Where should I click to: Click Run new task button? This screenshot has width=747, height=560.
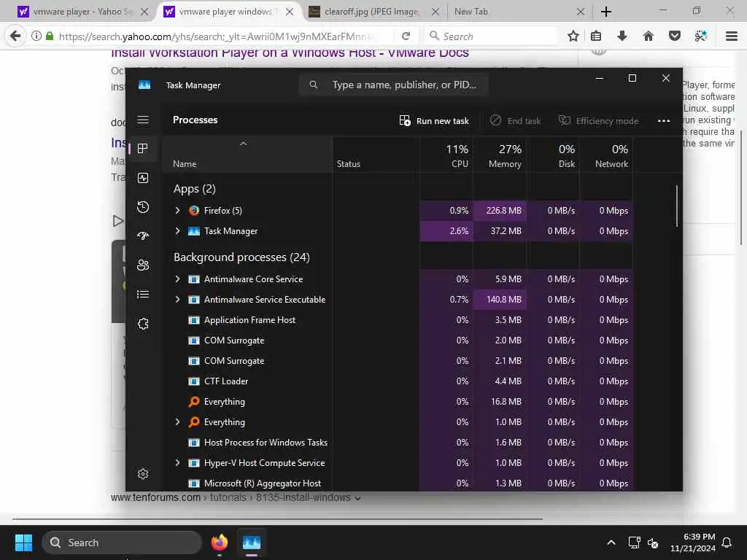pyautogui.click(x=434, y=121)
